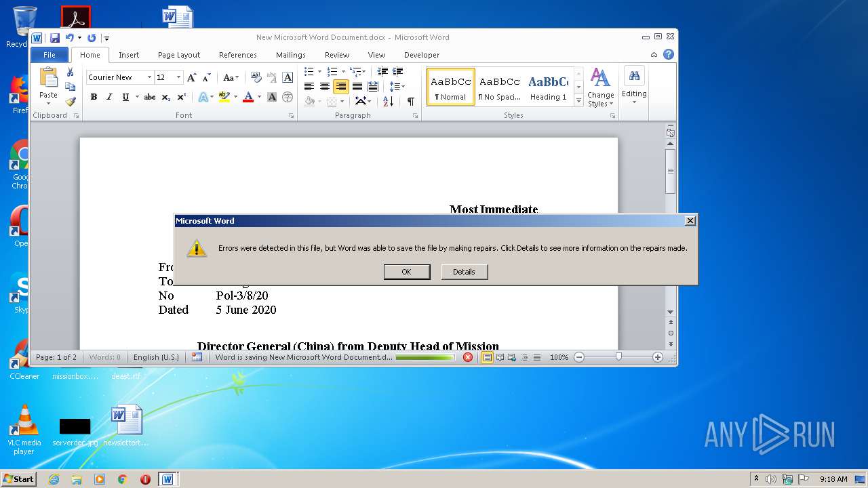Switch to the Insert tab
The image size is (868, 488).
[129, 55]
